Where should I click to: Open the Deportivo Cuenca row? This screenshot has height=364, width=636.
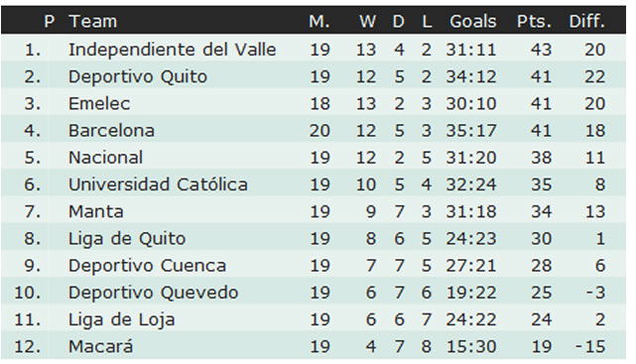(x=314, y=266)
